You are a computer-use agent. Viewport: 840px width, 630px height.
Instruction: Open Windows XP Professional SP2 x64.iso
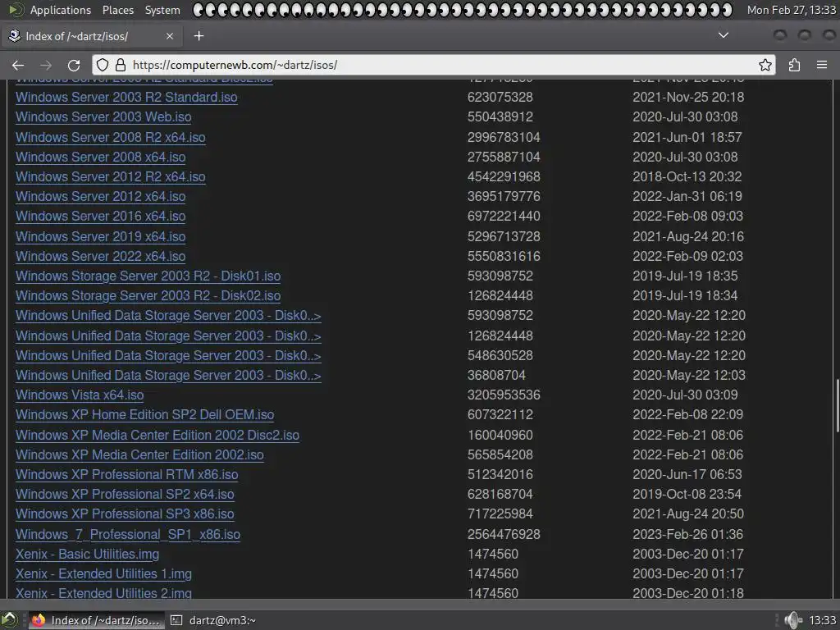[x=125, y=495]
